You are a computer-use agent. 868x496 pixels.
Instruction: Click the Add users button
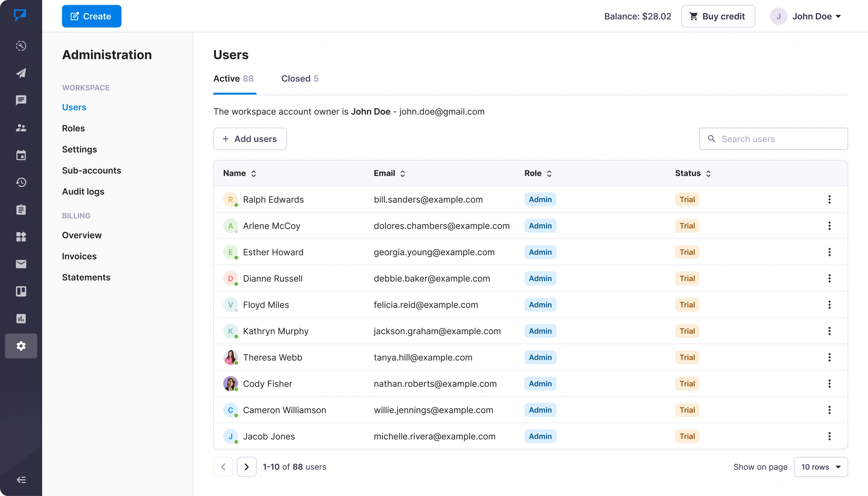click(x=250, y=139)
